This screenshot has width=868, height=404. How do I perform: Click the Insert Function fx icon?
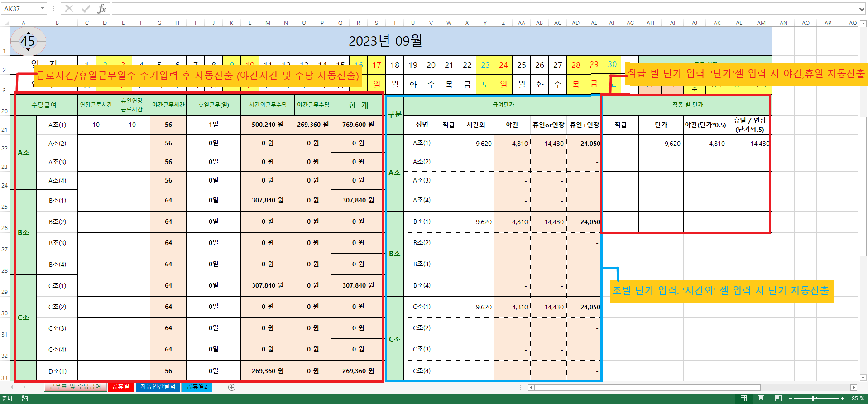[102, 9]
